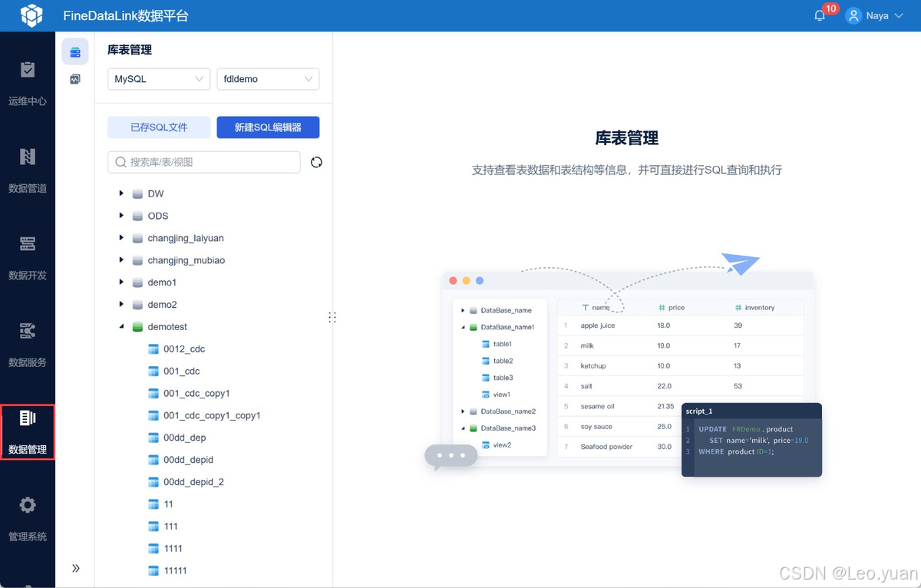Click the 新建SQL编辑器 button
The image size is (921, 588).
(x=268, y=127)
